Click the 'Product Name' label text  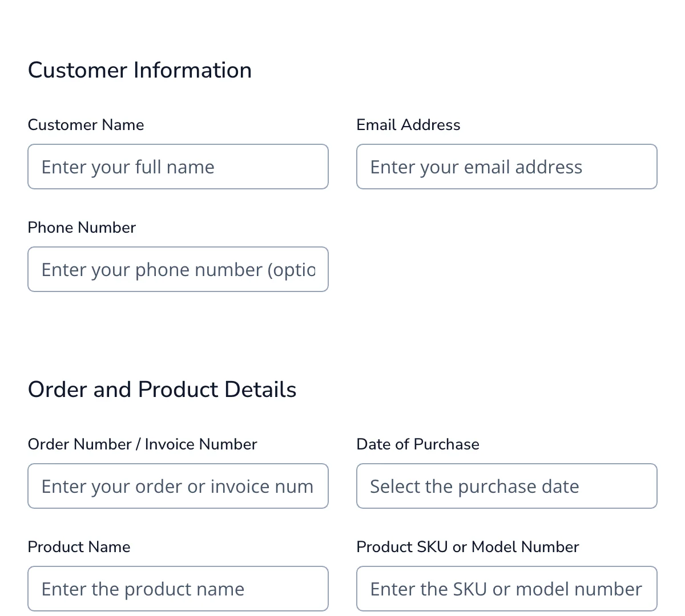point(79,547)
